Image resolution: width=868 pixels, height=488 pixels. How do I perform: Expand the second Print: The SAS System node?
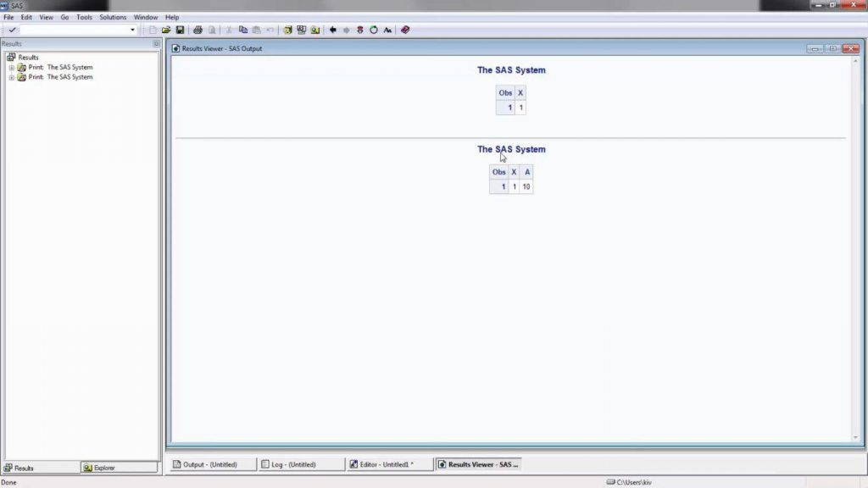pyautogui.click(x=14, y=77)
